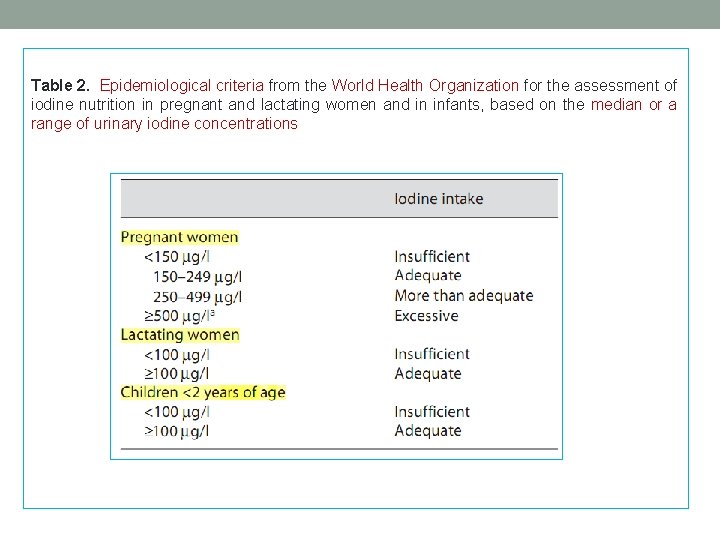Click '≥100 µg/l' under Children <2 years
The image size is (720, 540).
tap(177, 431)
